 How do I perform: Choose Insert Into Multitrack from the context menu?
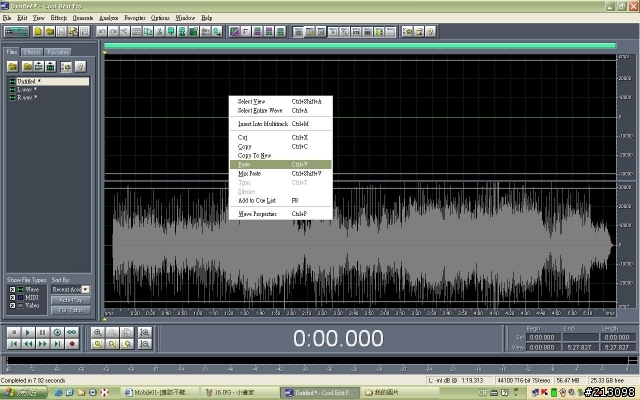coord(281,124)
